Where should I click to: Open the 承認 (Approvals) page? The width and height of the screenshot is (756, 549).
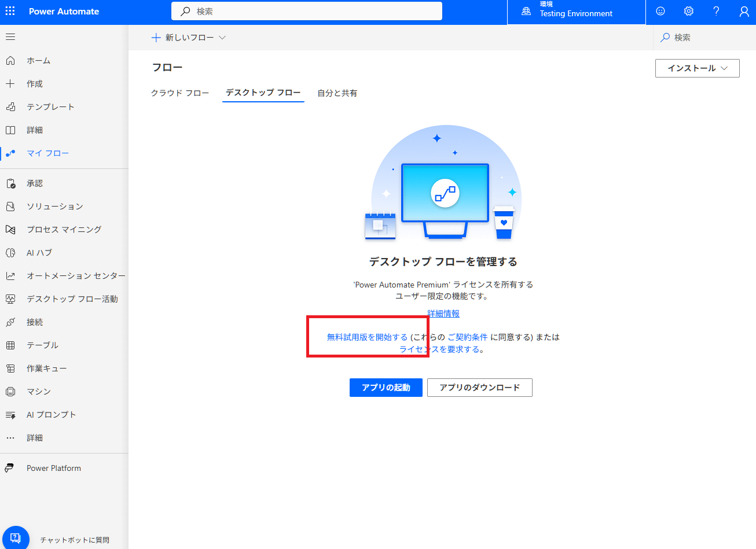click(35, 183)
